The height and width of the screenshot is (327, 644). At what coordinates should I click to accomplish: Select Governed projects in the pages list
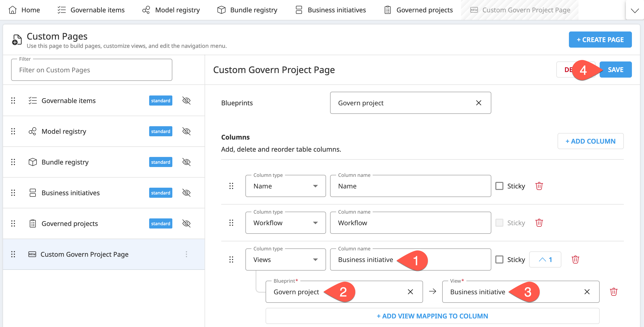[x=104, y=223]
